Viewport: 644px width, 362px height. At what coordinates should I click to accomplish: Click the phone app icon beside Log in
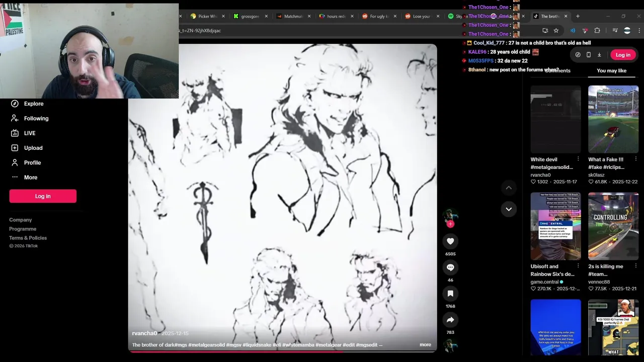tap(588, 55)
